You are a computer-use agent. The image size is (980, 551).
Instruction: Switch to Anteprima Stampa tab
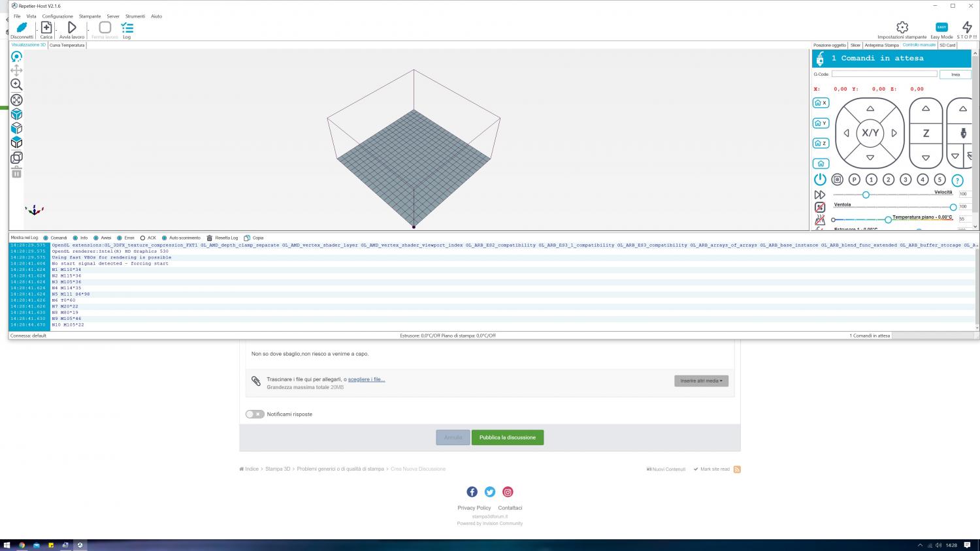tap(882, 45)
